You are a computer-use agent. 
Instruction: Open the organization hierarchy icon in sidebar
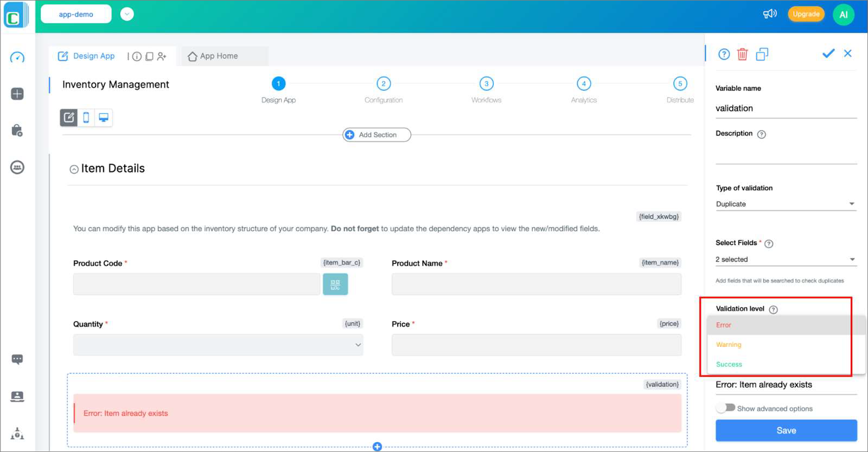17,434
